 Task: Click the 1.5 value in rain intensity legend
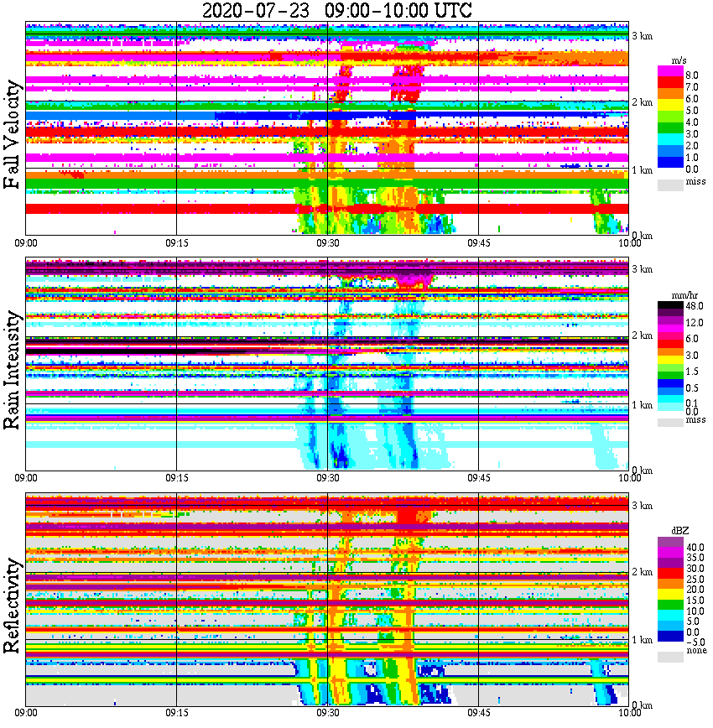[692, 372]
